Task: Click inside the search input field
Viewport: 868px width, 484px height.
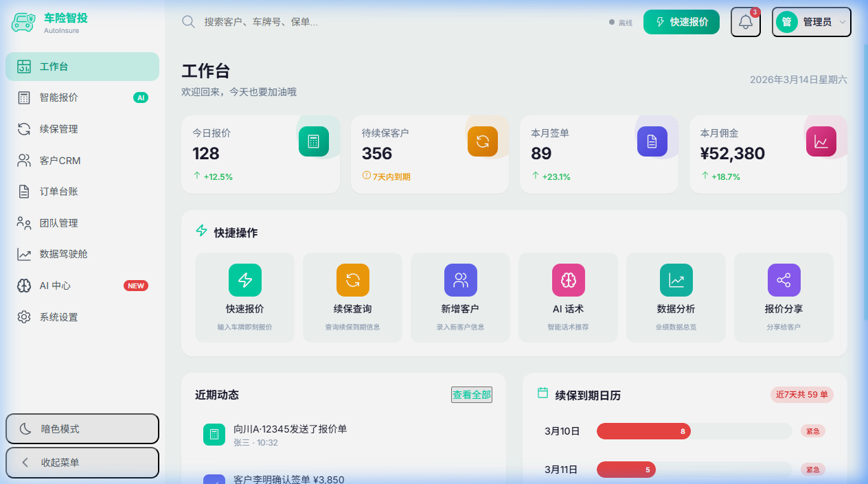Action: [288, 21]
